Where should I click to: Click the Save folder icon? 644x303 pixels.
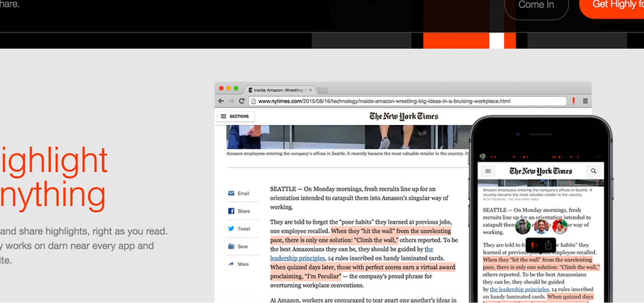click(231, 246)
